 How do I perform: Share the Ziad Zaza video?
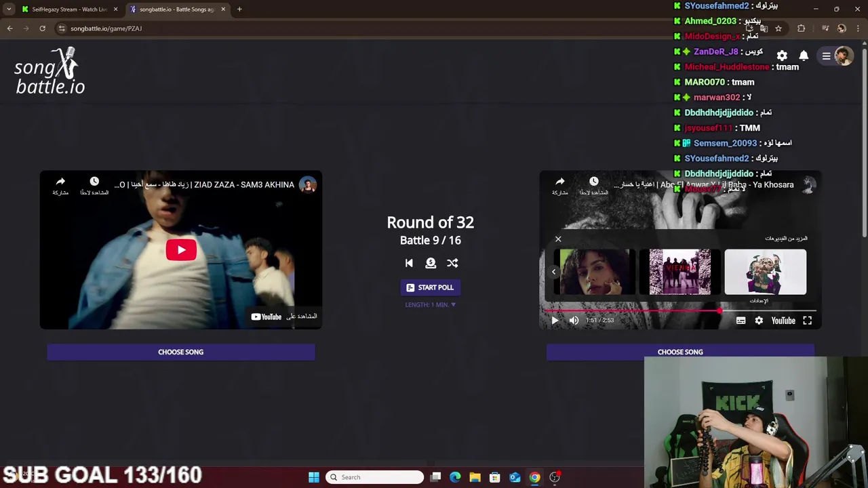pos(60,185)
